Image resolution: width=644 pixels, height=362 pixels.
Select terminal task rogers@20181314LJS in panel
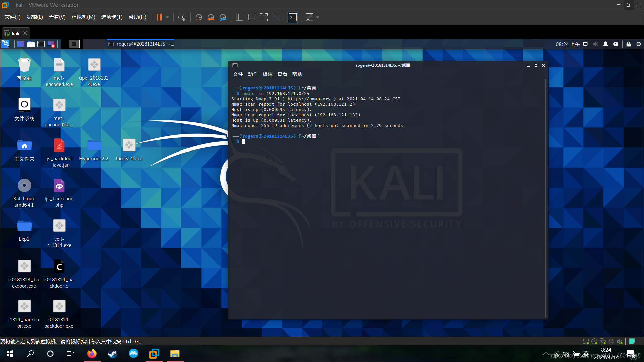point(141,44)
